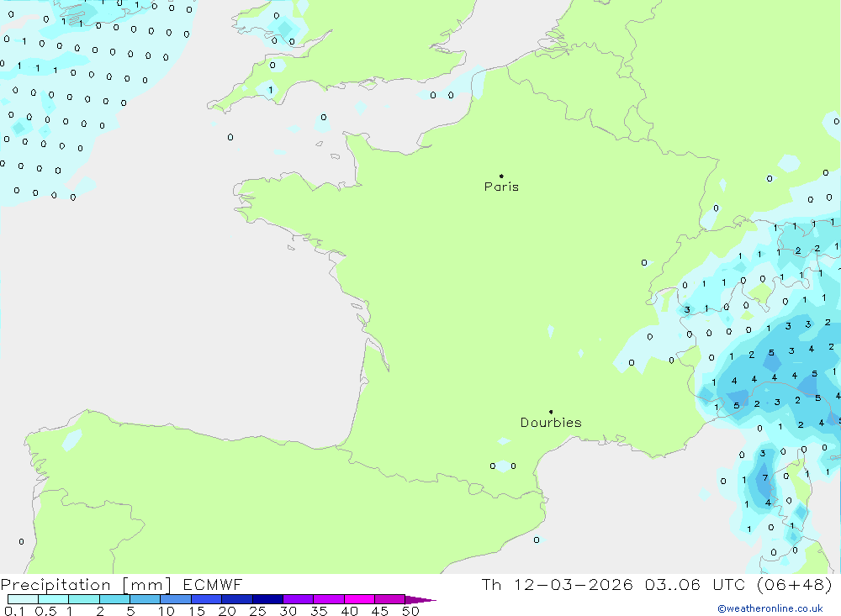The height and width of the screenshot is (616, 841).
Task: Click the legend scale label "45"
Action: [380, 611]
